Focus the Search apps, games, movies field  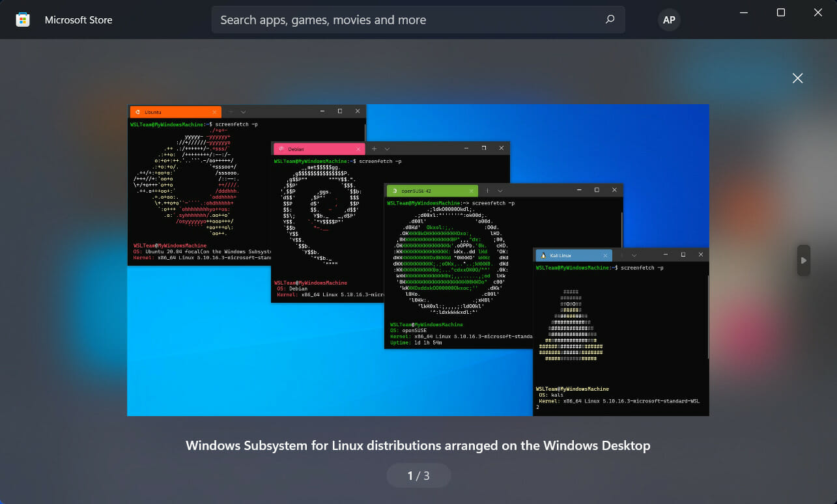(x=418, y=20)
